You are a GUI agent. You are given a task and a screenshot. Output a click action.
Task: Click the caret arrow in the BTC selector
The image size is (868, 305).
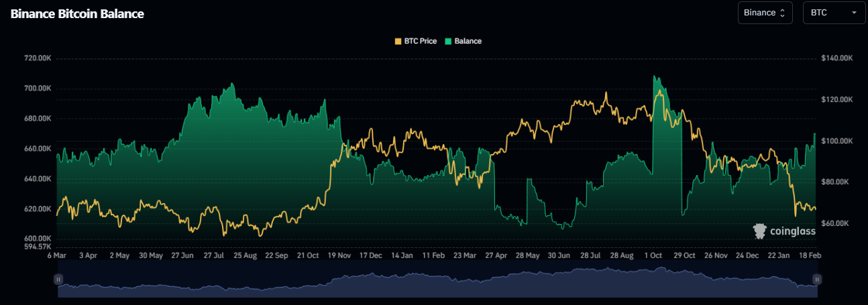[854, 13]
